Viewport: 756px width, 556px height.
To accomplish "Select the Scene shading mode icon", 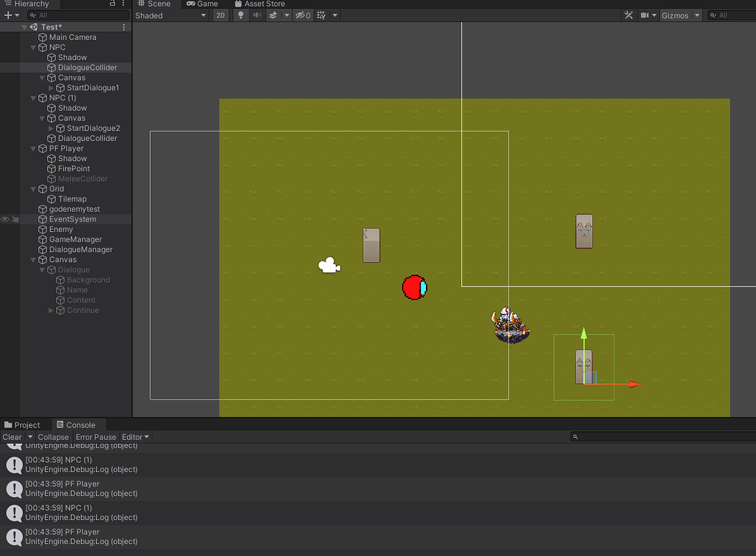I will point(171,15).
